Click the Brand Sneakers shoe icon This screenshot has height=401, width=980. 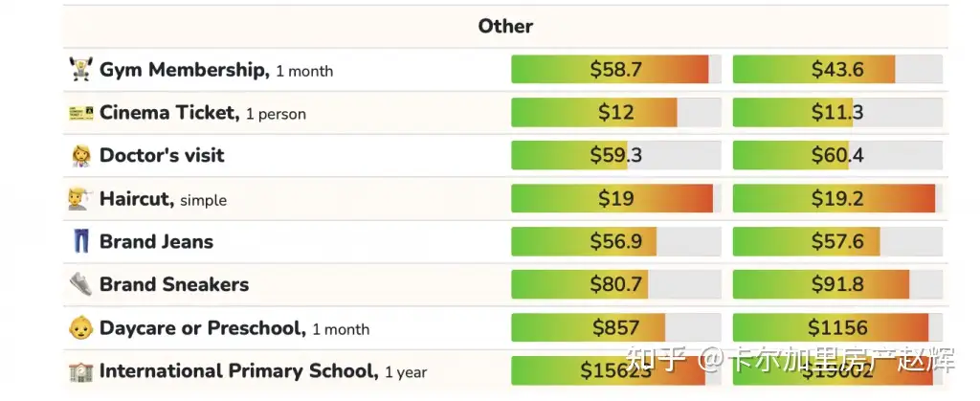(x=80, y=284)
